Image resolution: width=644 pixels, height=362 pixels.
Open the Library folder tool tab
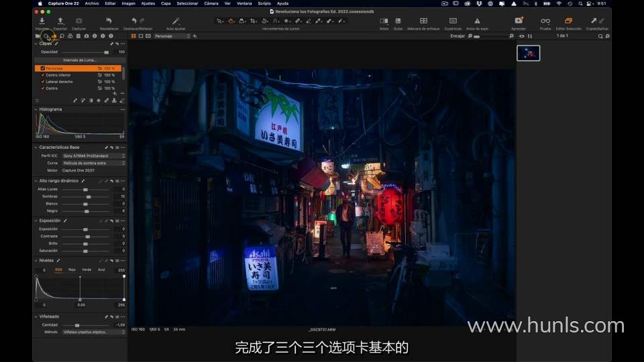tap(38, 36)
